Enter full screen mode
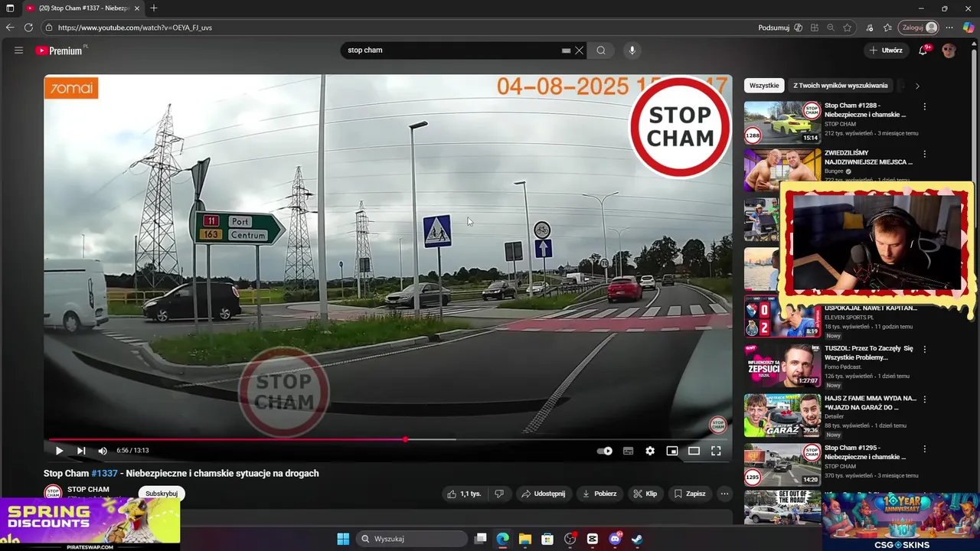The height and width of the screenshot is (551, 980). [x=716, y=451]
